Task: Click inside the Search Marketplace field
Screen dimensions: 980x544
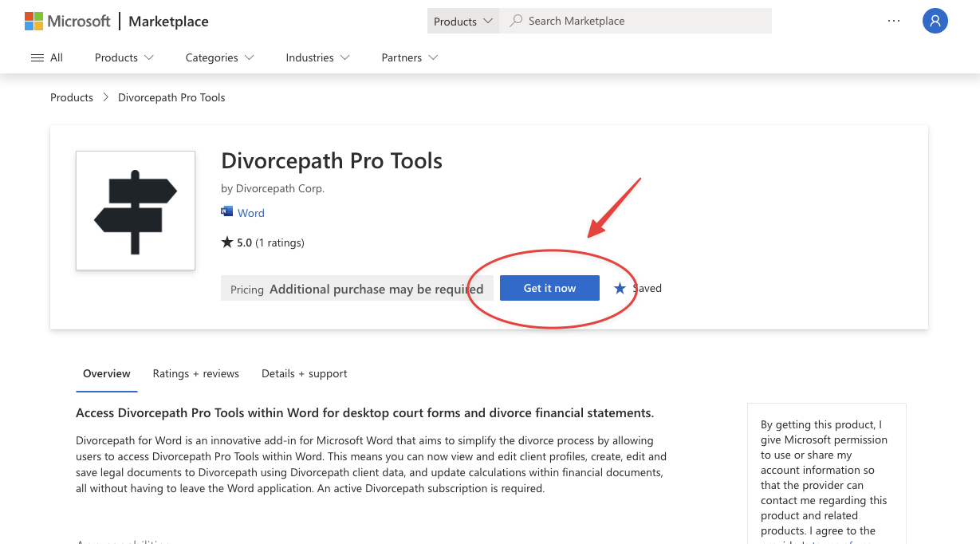Action: click(638, 20)
